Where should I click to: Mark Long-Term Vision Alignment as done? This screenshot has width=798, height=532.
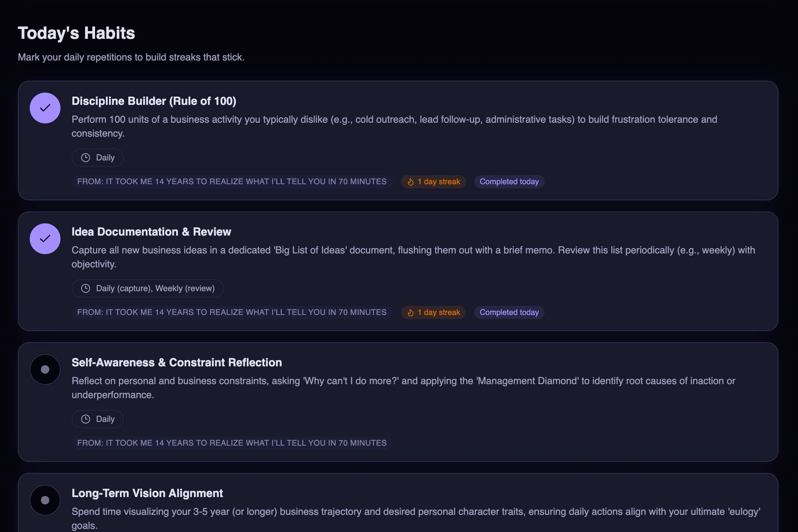click(45, 500)
